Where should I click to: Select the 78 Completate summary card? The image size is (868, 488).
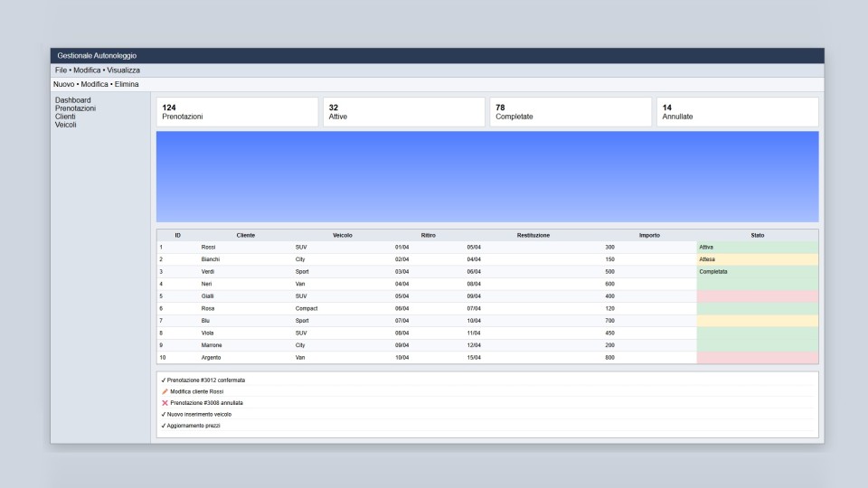571,112
